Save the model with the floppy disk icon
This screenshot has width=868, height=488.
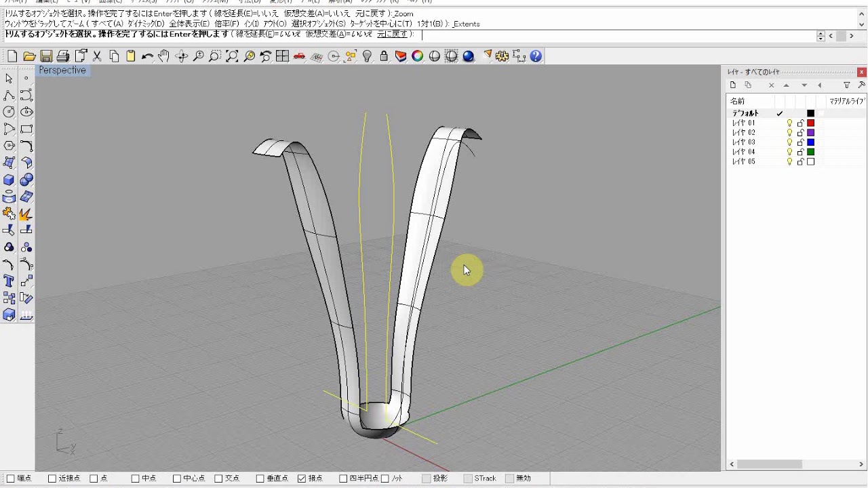point(46,56)
